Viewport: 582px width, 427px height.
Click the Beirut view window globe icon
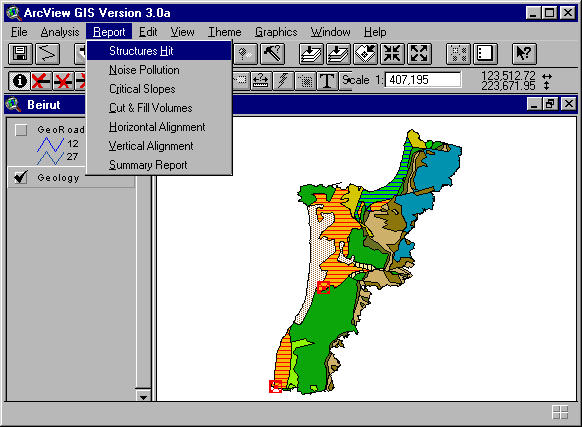coord(14,104)
